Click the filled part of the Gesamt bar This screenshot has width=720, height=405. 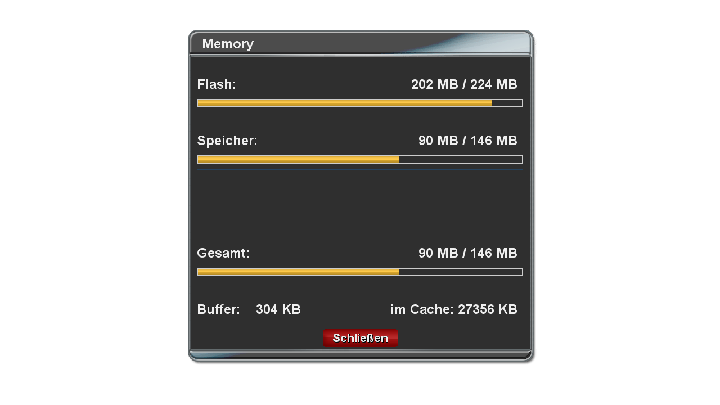298,271
